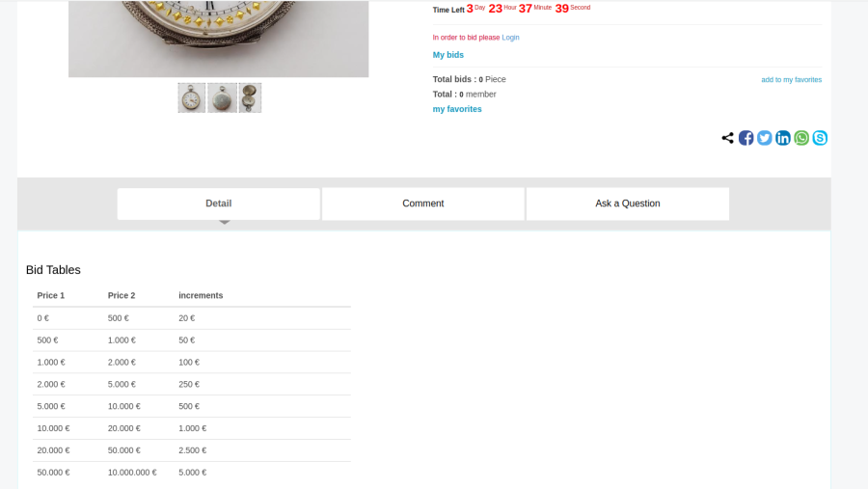The image size is (868, 489).
Task: Click the main watch image
Action: [x=218, y=39]
